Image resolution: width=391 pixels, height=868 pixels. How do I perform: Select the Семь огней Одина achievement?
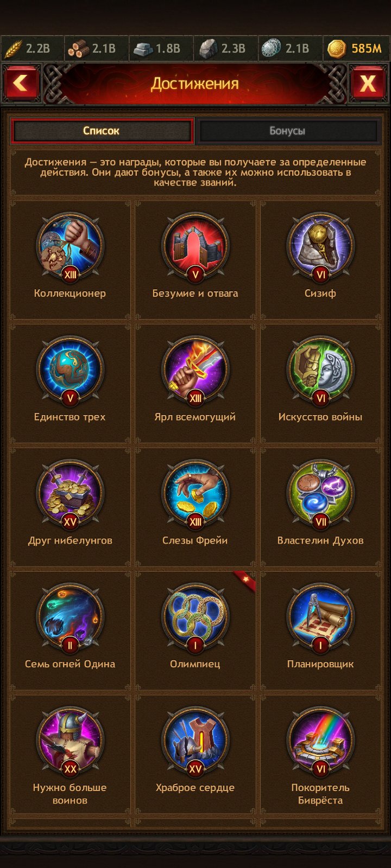coord(70,617)
